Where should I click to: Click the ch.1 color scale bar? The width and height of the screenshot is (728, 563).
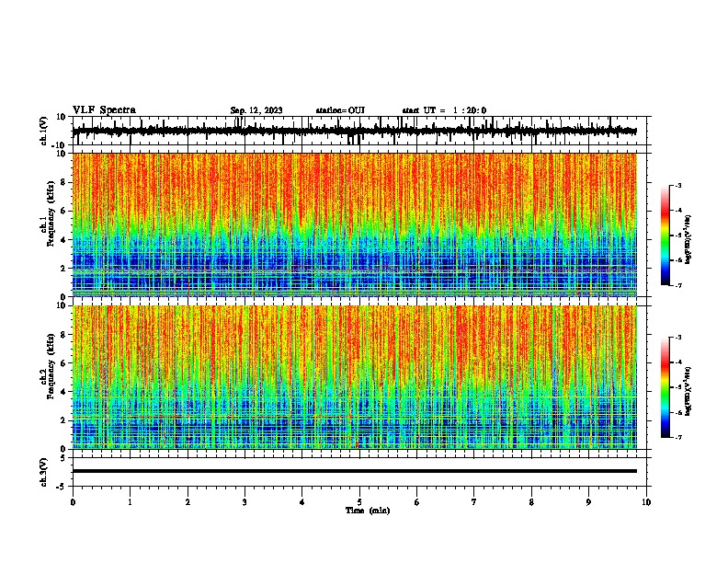pyautogui.click(x=665, y=236)
